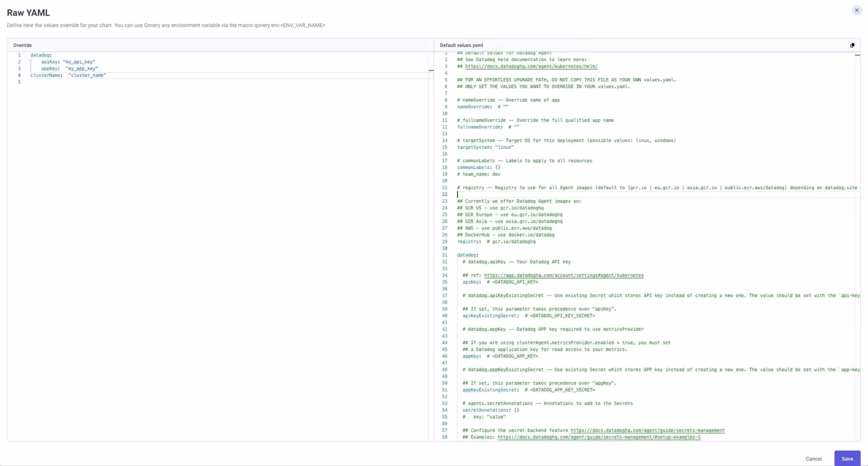Open the secrets-management setup-examples link

pyautogui.click(x=598, y=437)
